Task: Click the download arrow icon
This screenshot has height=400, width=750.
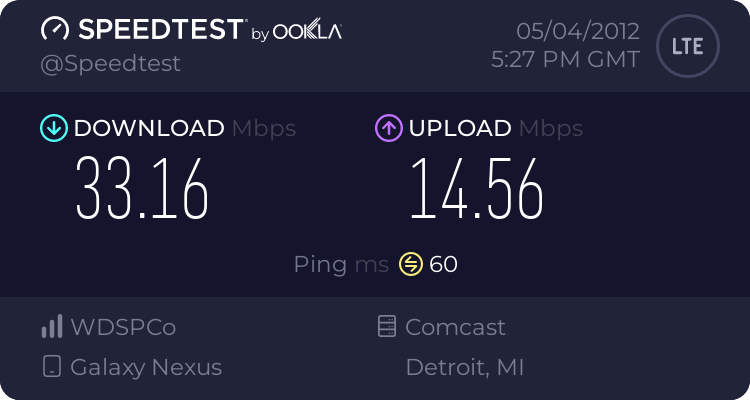Action: (53, 128)
